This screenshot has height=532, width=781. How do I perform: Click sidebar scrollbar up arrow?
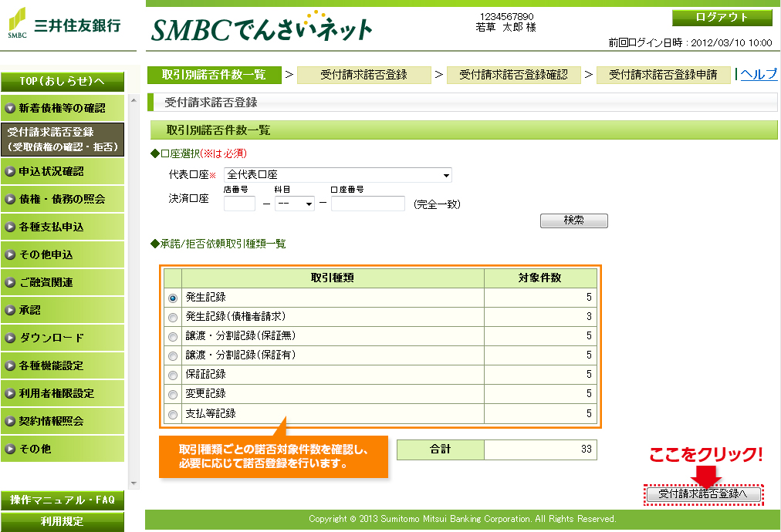(134, 100)
